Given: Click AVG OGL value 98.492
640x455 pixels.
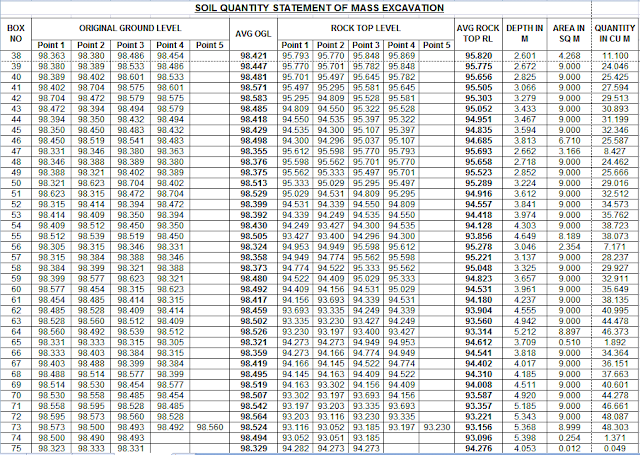Looking at the screenshot, I should (x=253, y=289).
